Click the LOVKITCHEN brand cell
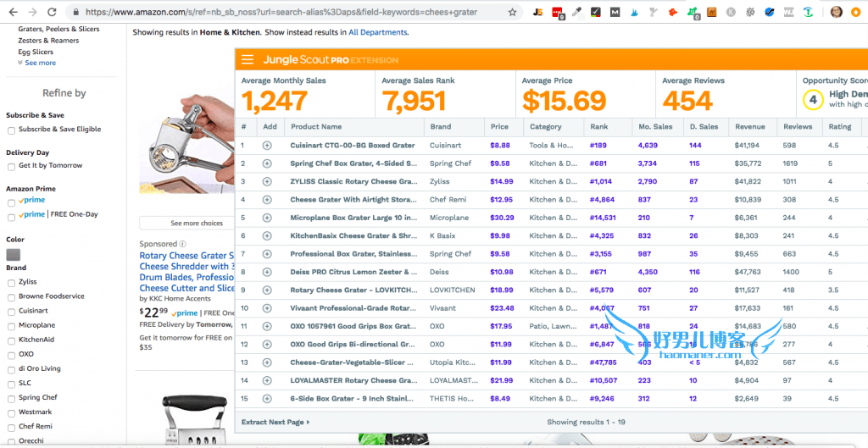Screen dimensions: 868x448 453,290
